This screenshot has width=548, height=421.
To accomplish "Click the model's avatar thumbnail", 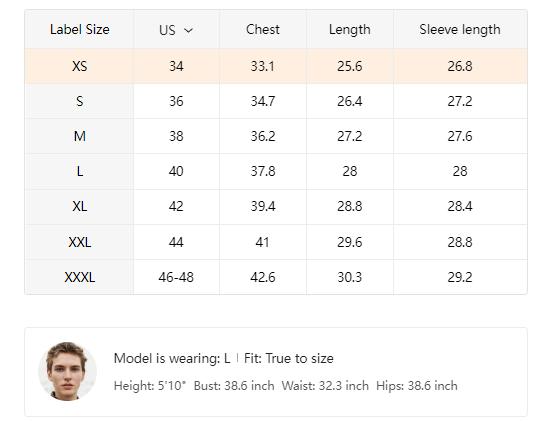I will click(67, 371).
